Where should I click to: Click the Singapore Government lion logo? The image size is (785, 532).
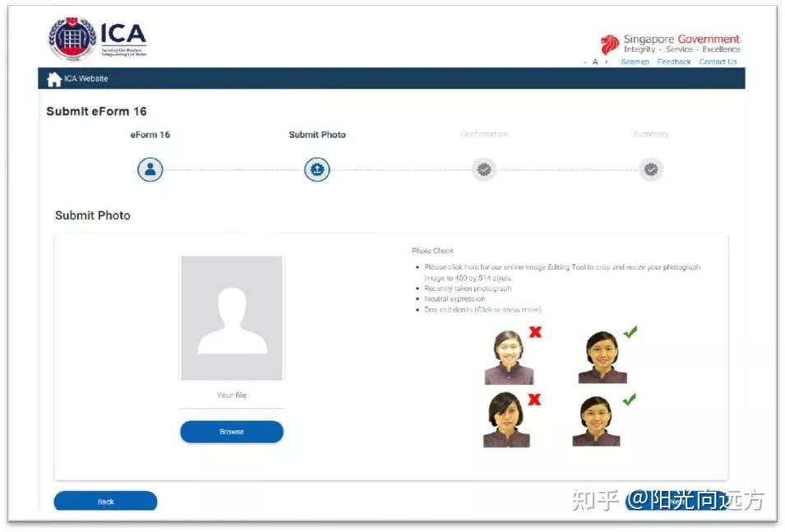coord(607,41)
